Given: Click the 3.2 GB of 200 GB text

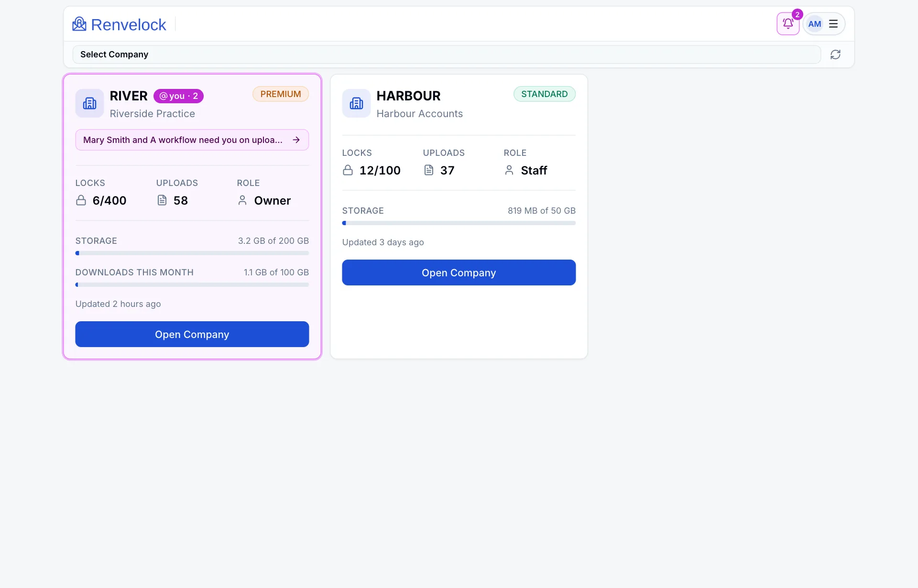Looking at the screenshot, I should pos(273,241).
